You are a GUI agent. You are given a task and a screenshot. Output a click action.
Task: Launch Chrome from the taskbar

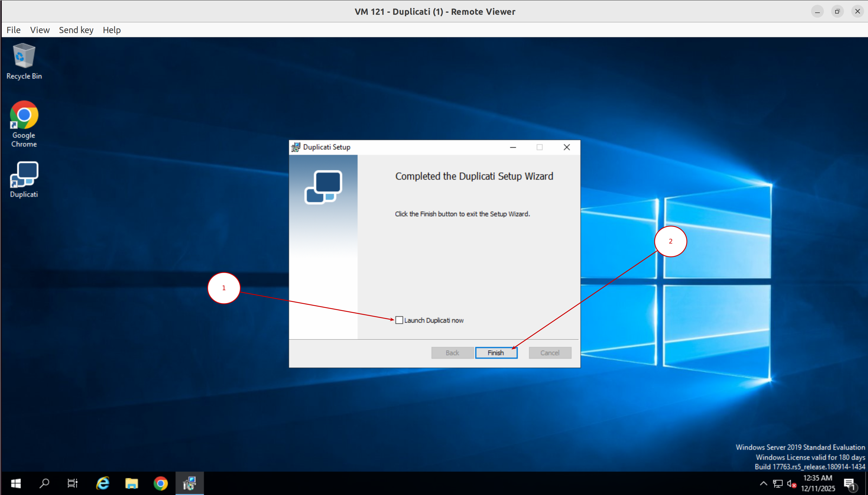click(x=160, y=483)
